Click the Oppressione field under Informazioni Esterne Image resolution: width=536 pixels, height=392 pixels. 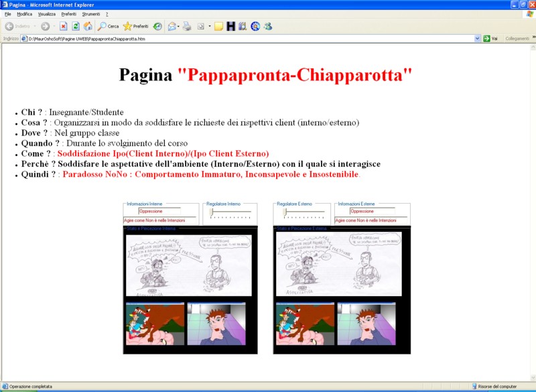pyautogui.click(x=372, y=211)
